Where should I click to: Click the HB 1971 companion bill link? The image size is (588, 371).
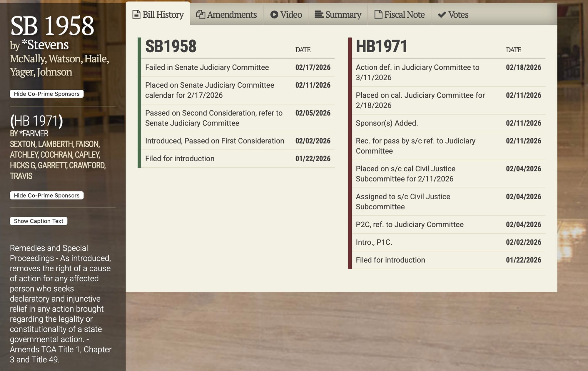(36, 121)
